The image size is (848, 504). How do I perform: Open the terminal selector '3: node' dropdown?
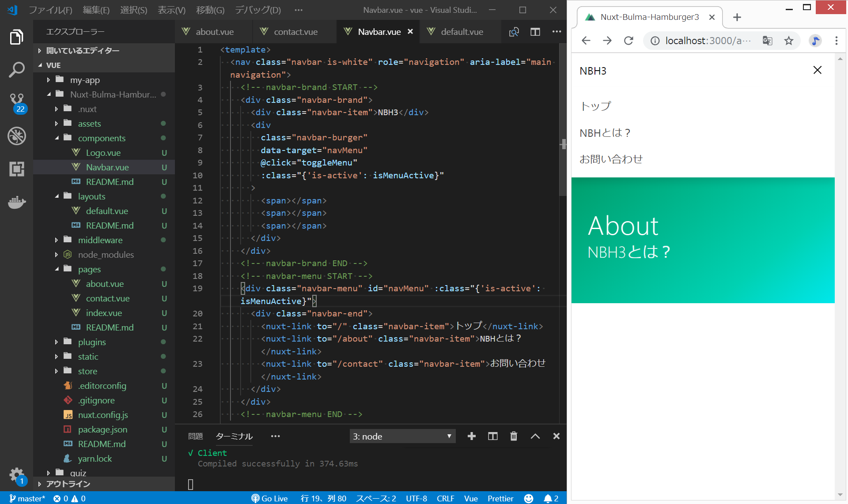click(402, 436)
